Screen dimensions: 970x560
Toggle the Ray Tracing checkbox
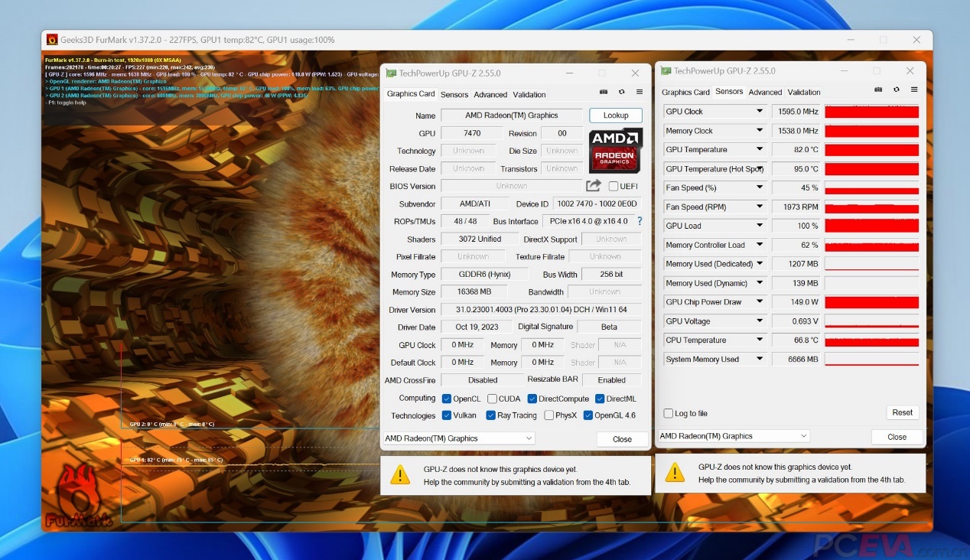click(x=491, y=415)
